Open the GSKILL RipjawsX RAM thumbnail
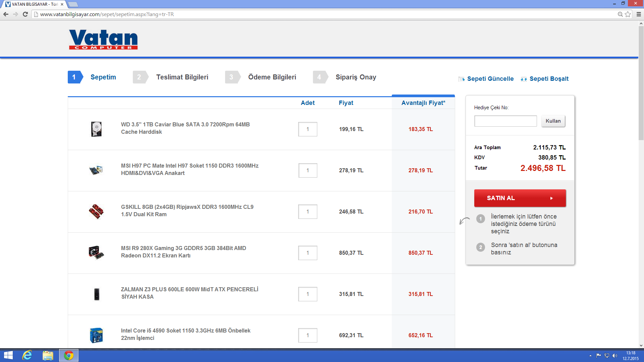 pos(96,212)
